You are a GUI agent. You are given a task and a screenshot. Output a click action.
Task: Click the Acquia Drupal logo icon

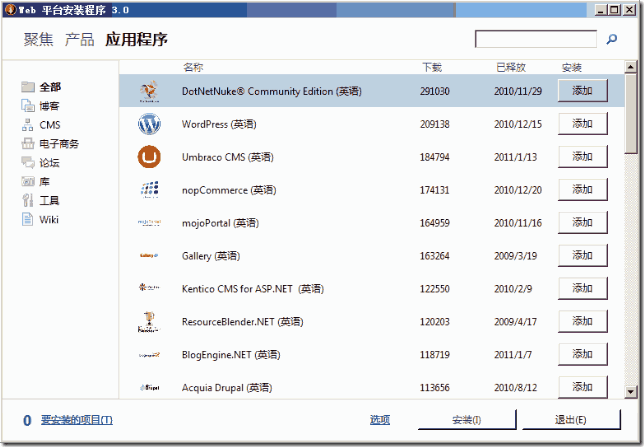click(x=149, y=387)
